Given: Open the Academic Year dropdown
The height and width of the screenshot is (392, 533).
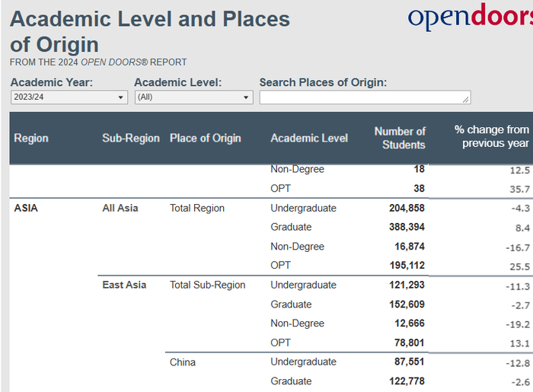Looking at the screenshot, I should pyautogui.click(x=69, y=97).
